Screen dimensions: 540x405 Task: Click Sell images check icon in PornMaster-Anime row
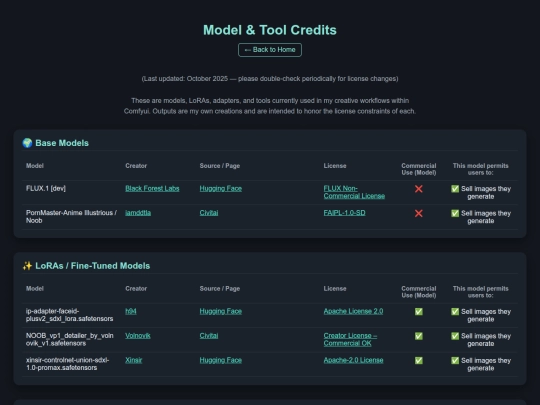point(455,213)
